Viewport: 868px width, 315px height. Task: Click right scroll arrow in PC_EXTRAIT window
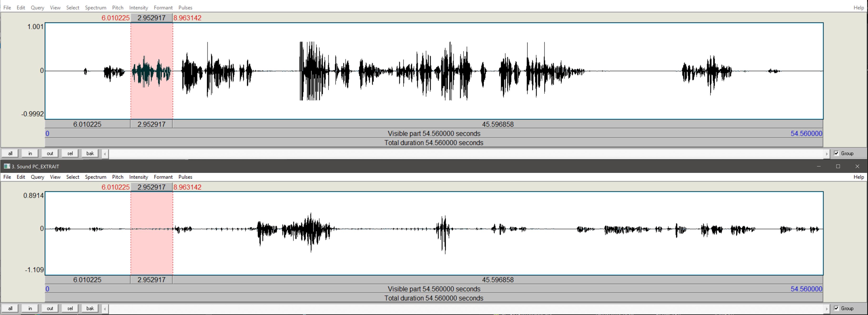[826, 309]
